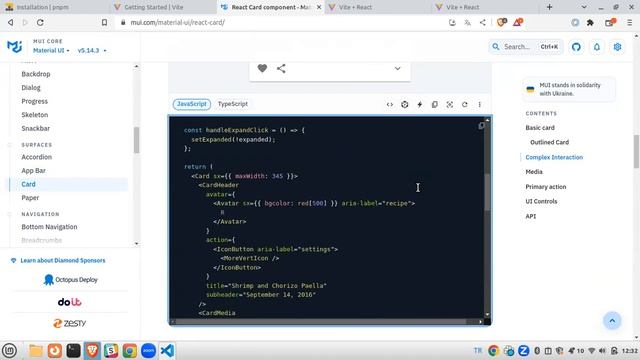The image size is (640, 360).
Task: Open the terminal from taskbar
Action: [73, 351]
